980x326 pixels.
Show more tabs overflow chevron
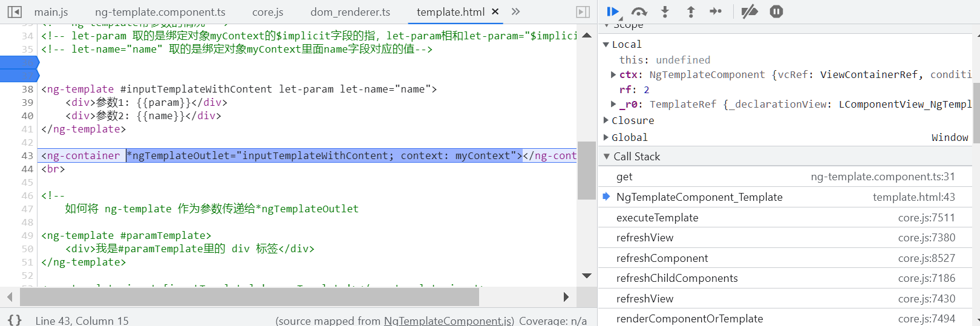pyautogui.click(x=515, y=11)
